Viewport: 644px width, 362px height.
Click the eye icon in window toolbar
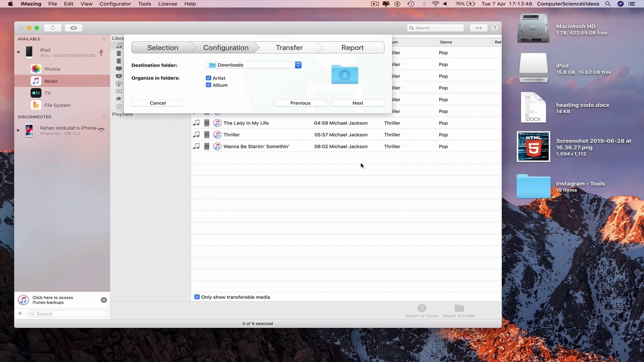click(x=73, y=28)
